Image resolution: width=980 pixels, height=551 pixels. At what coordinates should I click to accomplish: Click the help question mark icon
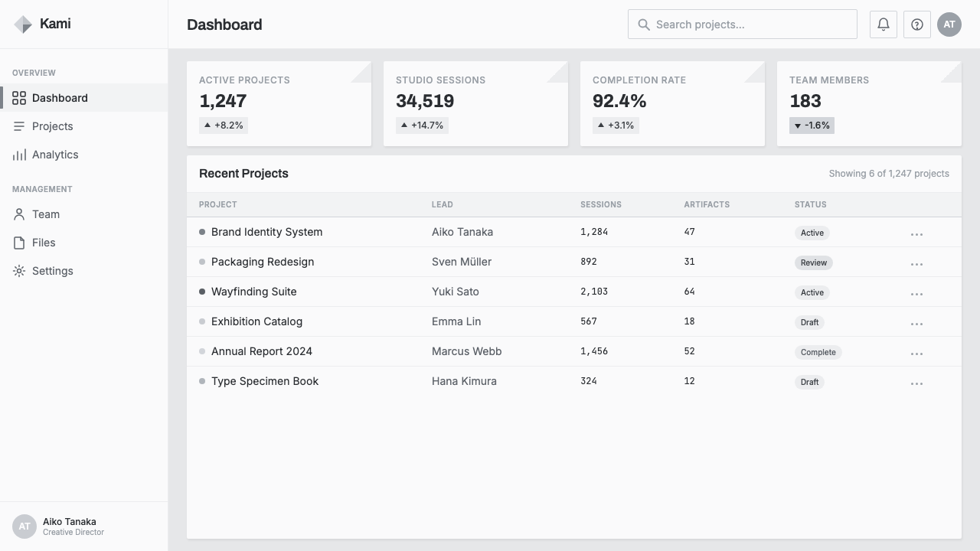pos(917,24)
